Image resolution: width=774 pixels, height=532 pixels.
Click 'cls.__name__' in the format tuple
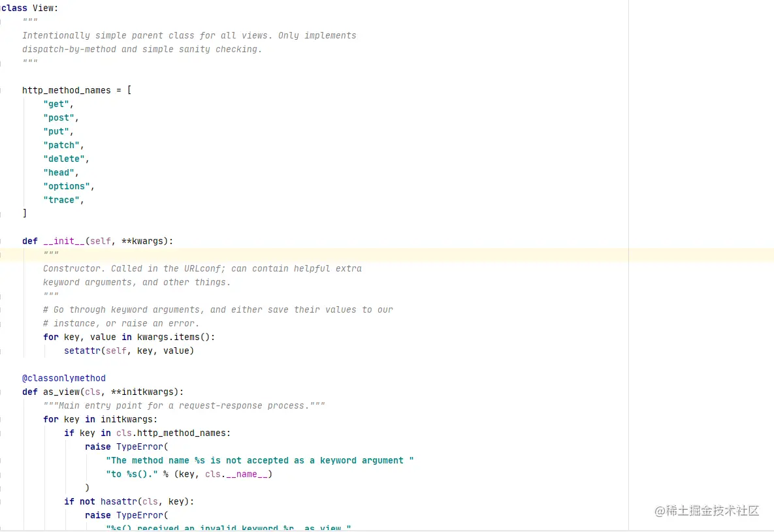[x=236, y=475]
